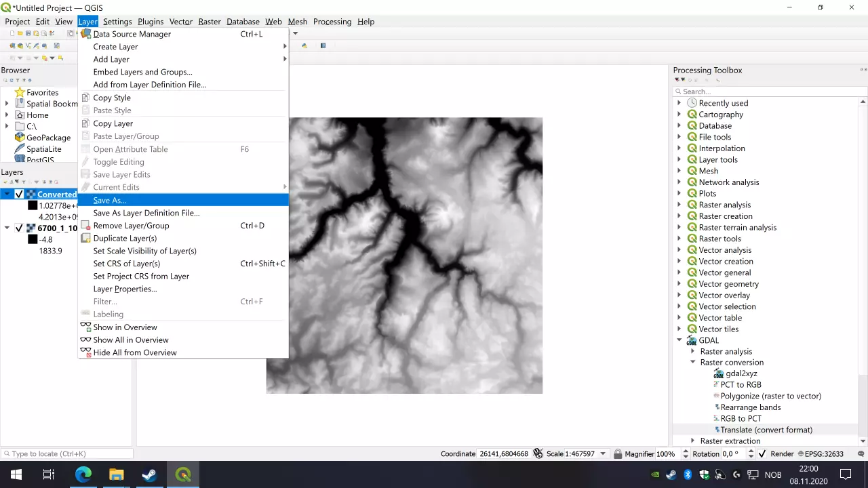Collapse the GDAL provider tree node
The width and height of the screenshot is (868, 488).
click(x=679, y=340)
